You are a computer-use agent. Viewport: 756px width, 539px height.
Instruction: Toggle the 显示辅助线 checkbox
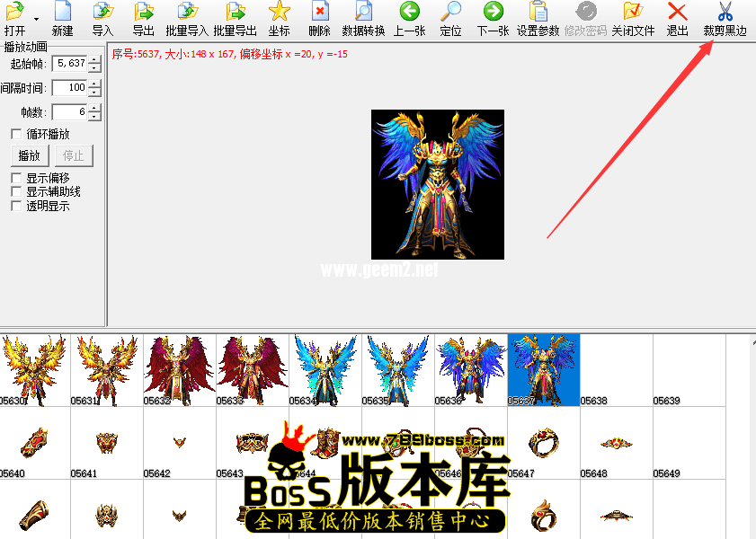point(16,192)
